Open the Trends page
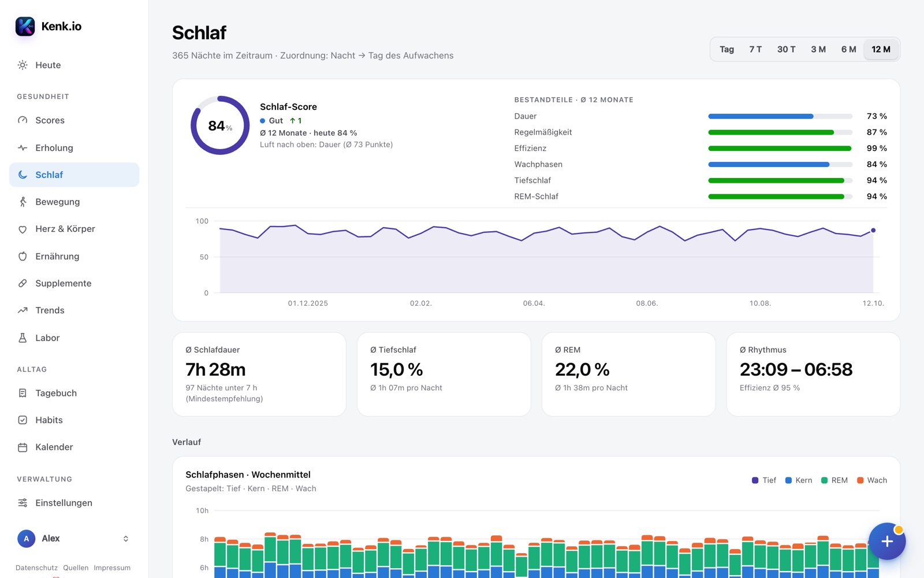 tap(74, 310)
